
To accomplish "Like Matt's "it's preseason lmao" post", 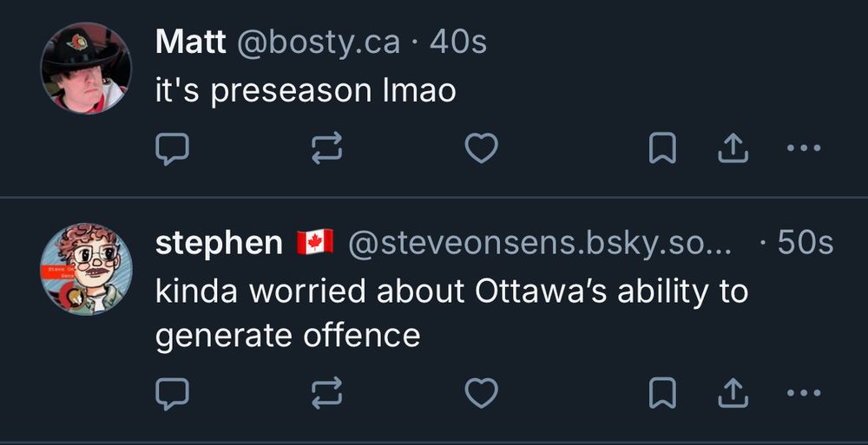I will [x=481, y=149].
